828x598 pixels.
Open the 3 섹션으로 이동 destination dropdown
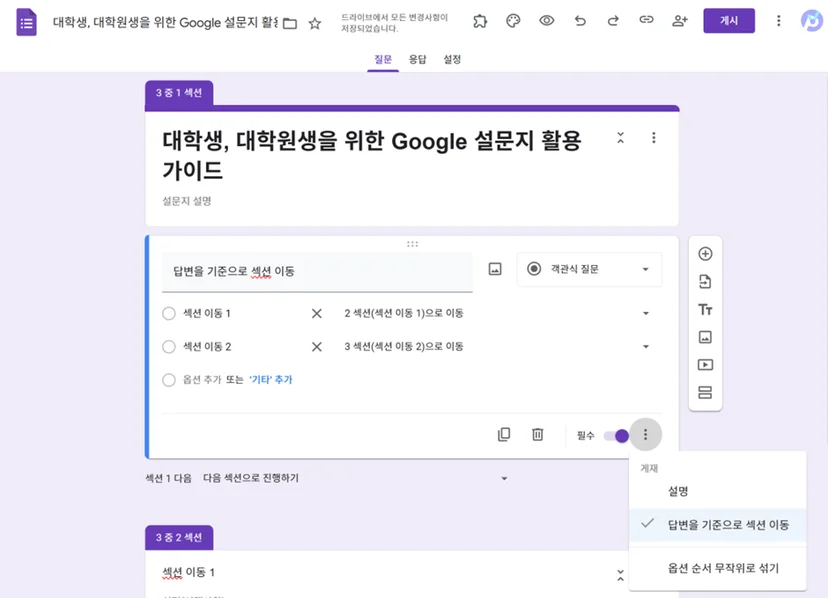497,347
